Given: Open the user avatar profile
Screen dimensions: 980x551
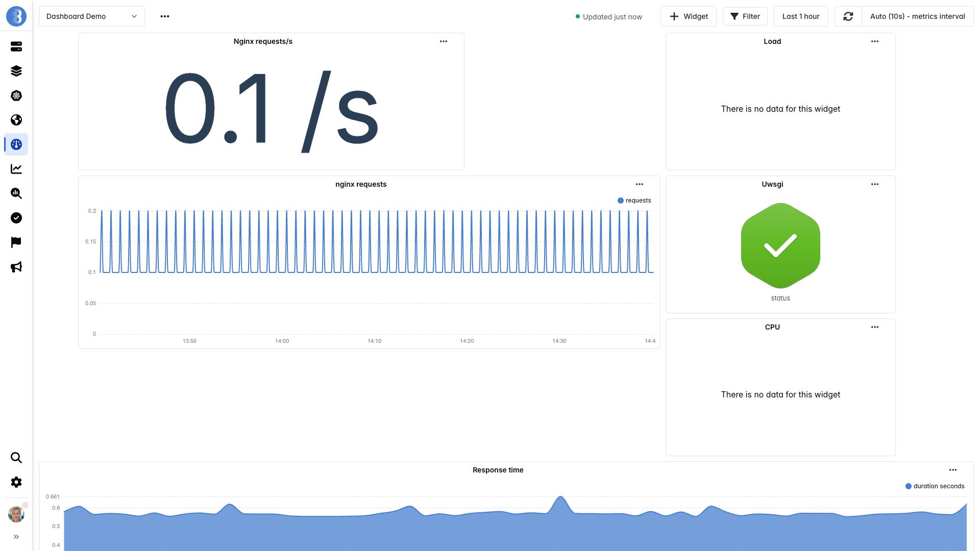Looking at the screenshot, I should pos(16,514).
